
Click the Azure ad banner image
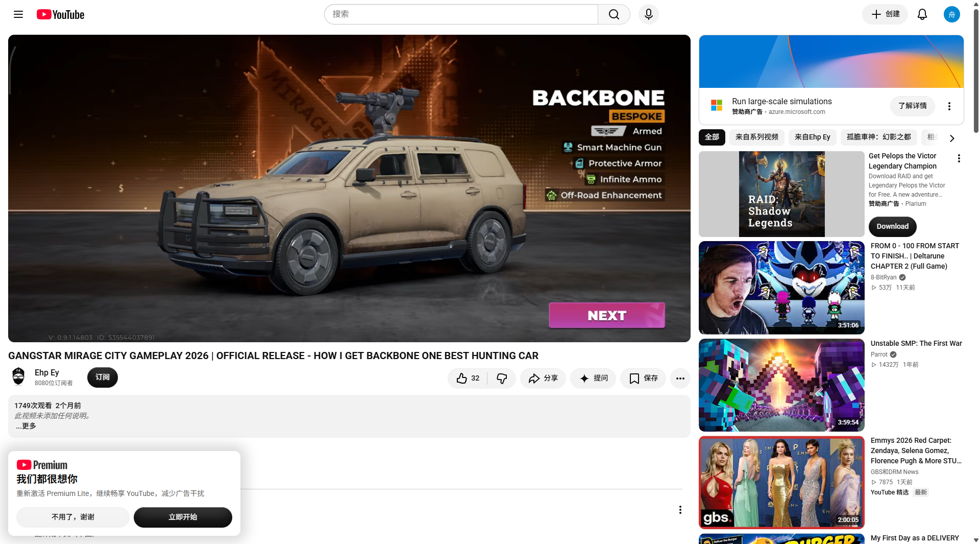coord(831,61)
